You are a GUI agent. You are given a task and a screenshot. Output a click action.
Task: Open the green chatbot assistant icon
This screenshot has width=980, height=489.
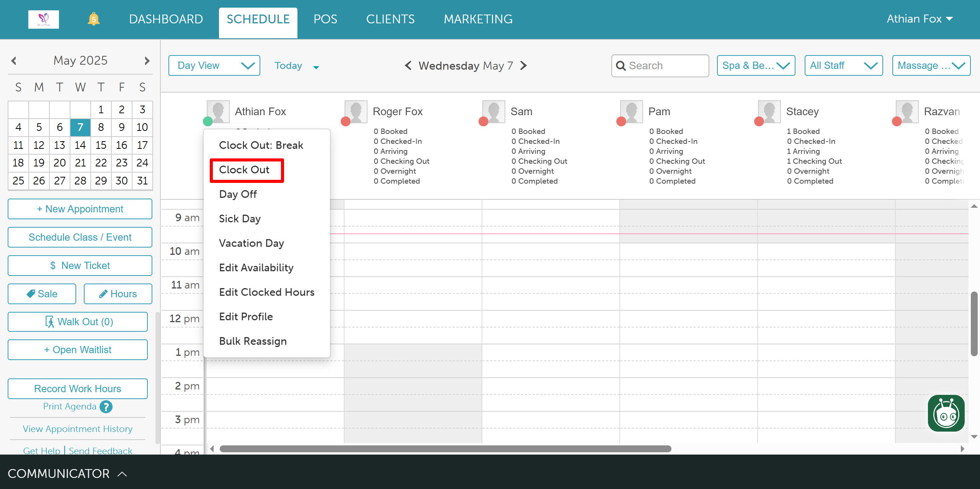[x=946, y=413]
